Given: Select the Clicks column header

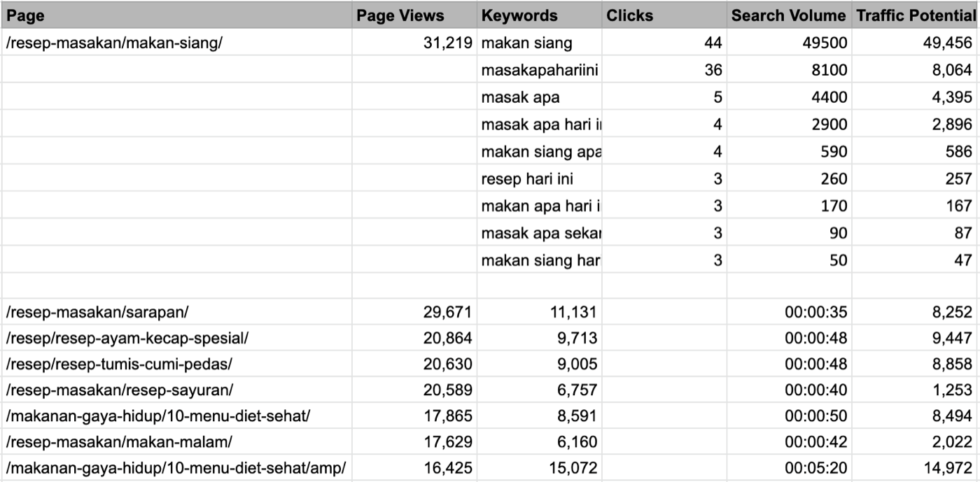Looking at the screenshot, I should pyautogui.click(x=664, y=15).
